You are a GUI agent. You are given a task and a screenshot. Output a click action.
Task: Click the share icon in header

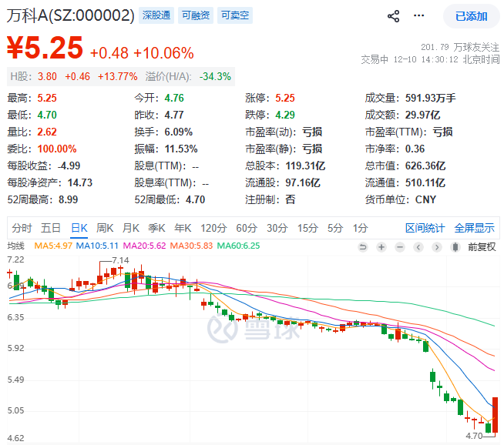click(x=394, y=15)
